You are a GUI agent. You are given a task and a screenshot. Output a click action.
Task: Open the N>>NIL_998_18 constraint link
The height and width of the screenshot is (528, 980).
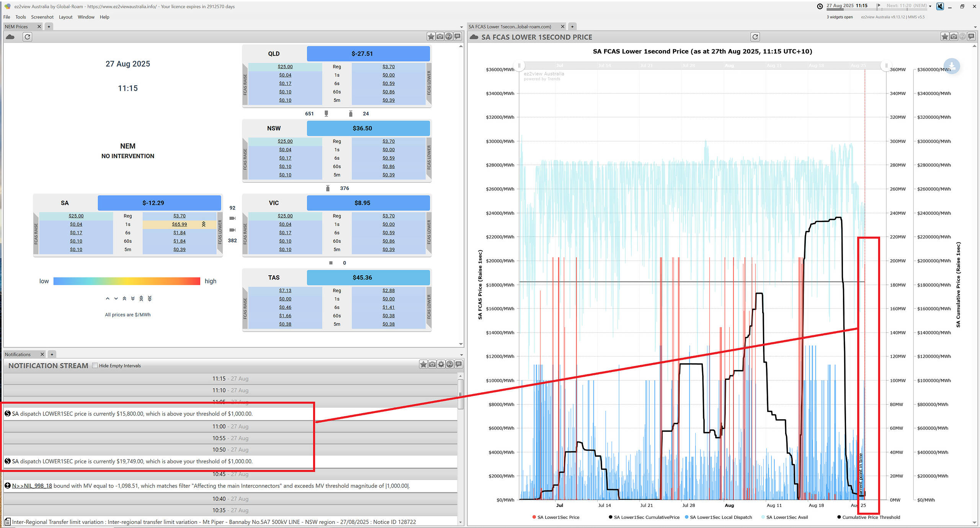[32, 486]
